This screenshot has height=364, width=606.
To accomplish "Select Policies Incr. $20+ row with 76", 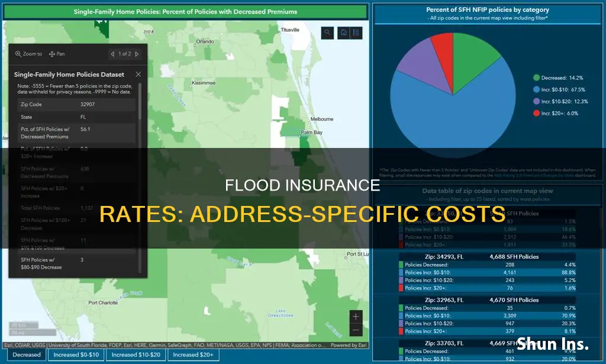I will click(x=487, y=288).
